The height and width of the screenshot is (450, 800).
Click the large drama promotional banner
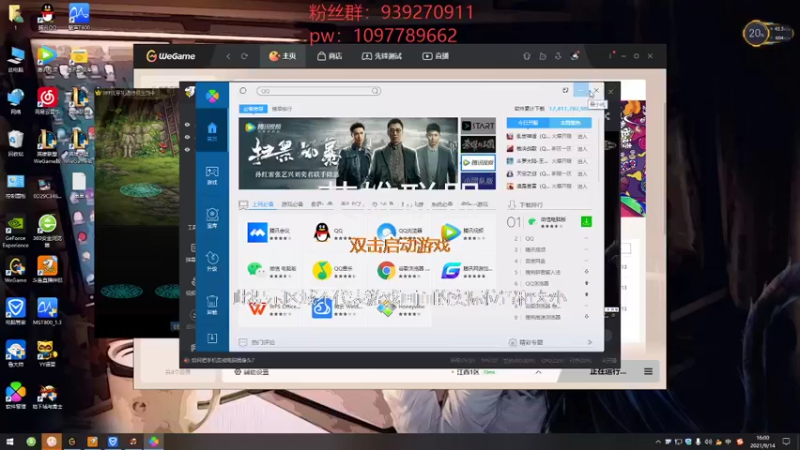[x=348, y=154]
